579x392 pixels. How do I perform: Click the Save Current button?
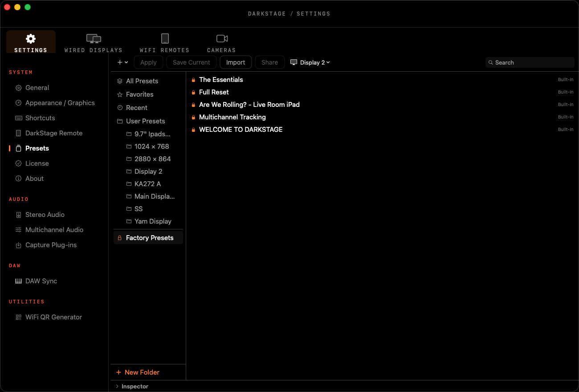tap(192, 62)
